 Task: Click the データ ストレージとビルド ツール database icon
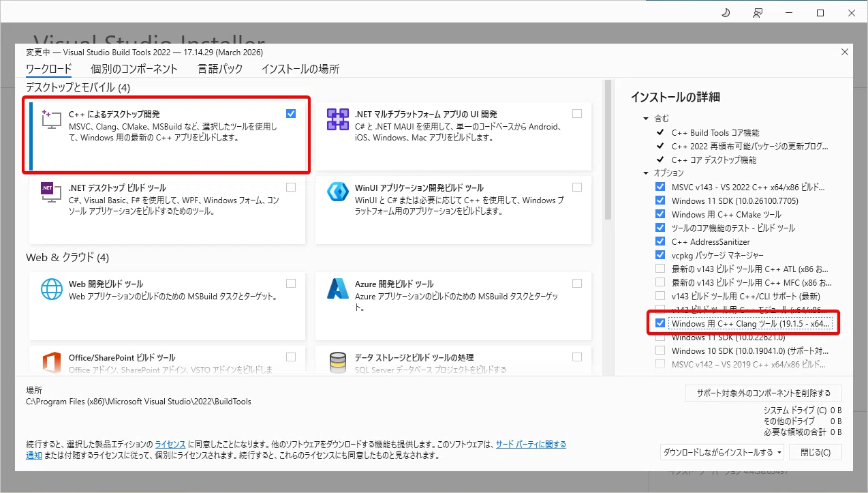click(x=338, y=363)
